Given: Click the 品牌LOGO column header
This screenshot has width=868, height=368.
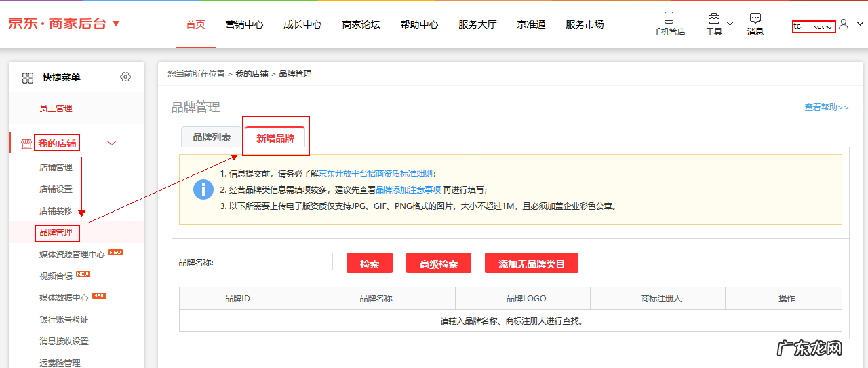Looking at the screenshot, I should pos(523,299).
